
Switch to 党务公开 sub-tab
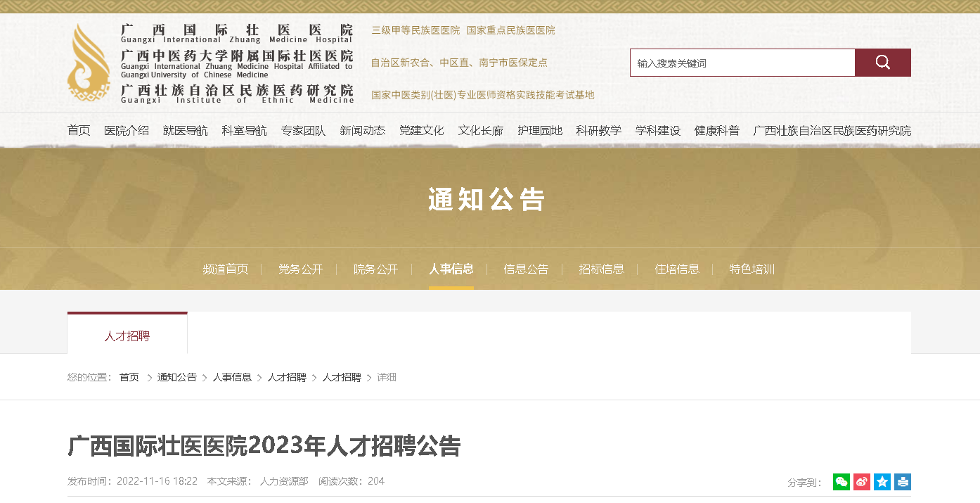coord(300,269)
